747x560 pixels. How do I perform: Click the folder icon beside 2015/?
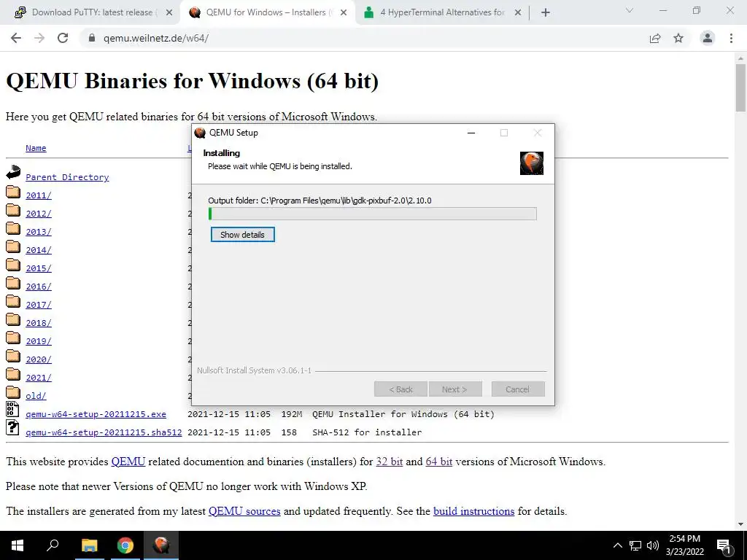[x=13, y=265]
